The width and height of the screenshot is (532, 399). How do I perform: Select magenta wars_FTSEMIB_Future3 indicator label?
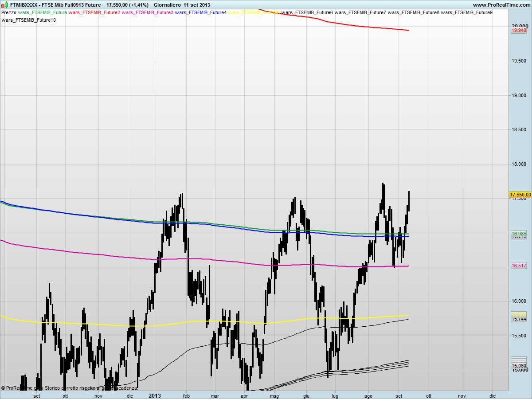[148, 12]
